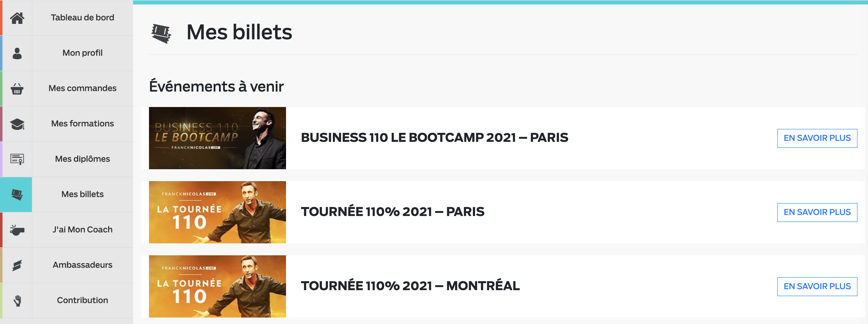The image size is (868, 324).
Task: Select the person icon for Mon profil
Action: pyautogui.click(x=17, y=53)
